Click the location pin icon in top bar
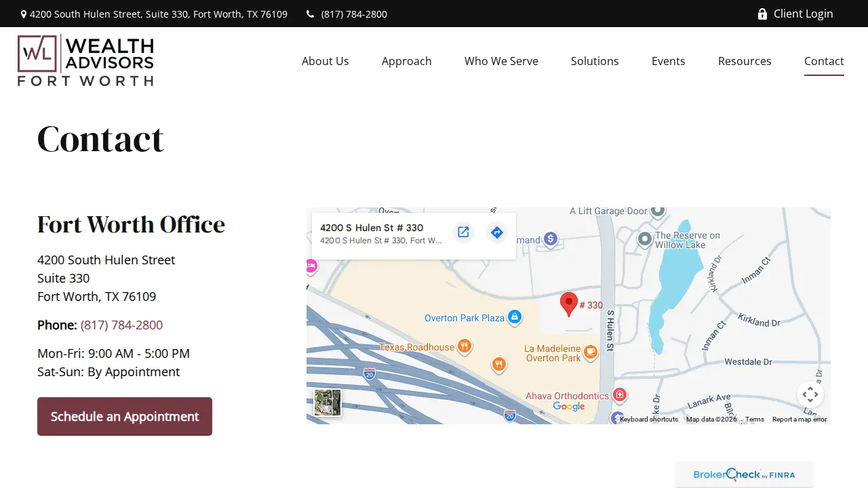 coord(24,14)
